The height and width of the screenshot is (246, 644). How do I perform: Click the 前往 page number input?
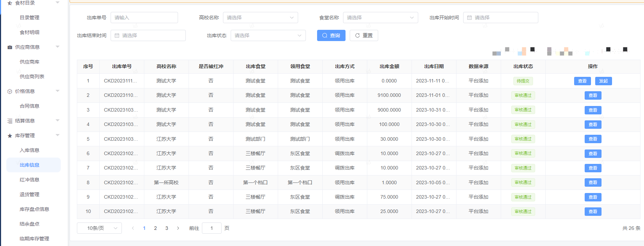pyautogui.click(x=212, y=228)
